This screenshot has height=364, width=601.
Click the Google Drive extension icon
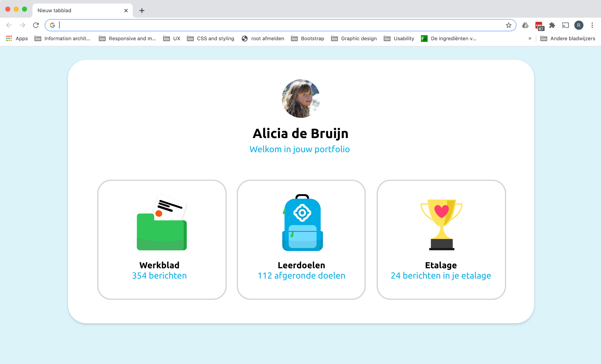tap(525, 25)
